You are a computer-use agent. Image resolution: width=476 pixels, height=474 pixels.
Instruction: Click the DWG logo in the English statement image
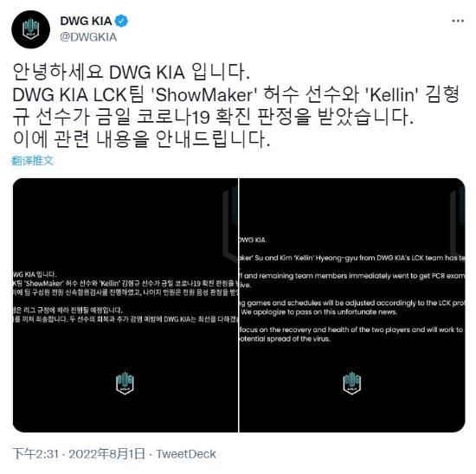click(x=352, y=383)
